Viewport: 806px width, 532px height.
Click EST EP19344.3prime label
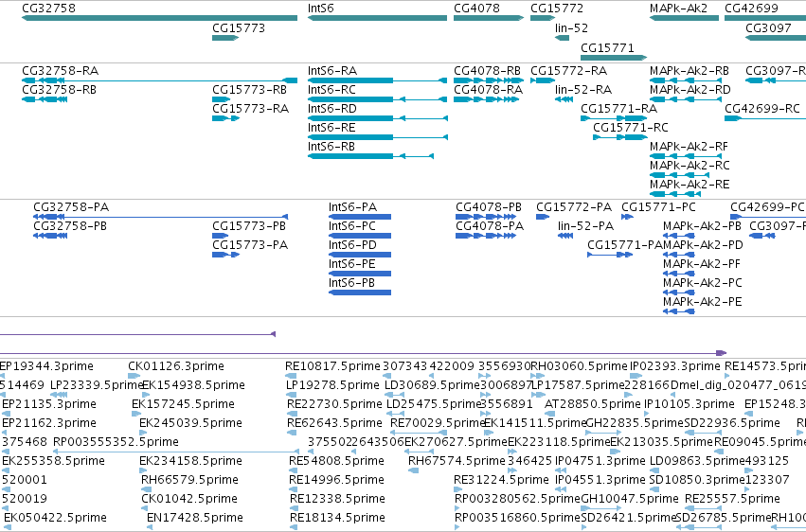point(46,366)
